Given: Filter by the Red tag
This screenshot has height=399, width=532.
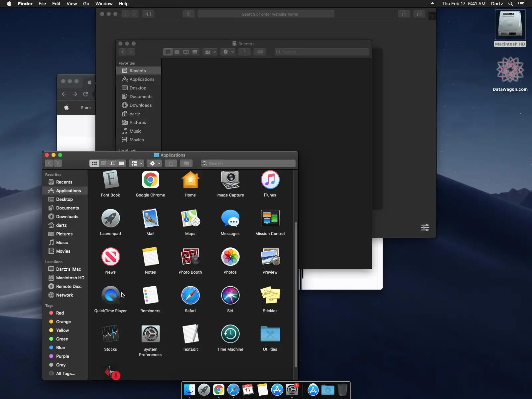Looking at the screenshot, I should pyautogui.click(x=65, y=313).
